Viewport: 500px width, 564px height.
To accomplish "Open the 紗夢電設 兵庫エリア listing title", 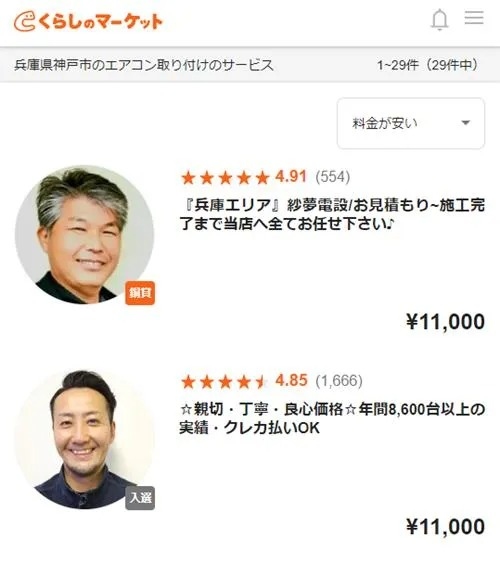I will [332, 214].
